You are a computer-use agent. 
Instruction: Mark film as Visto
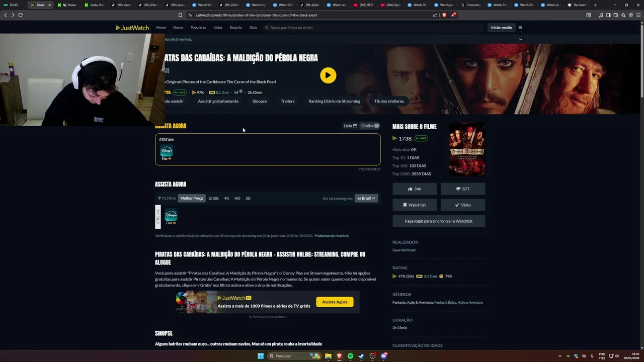(x=463, y=205)
